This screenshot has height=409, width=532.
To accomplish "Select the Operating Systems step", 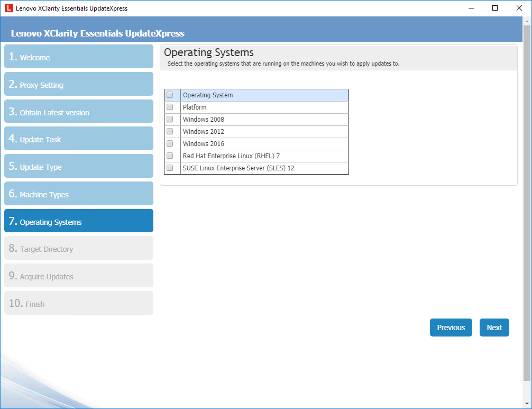I will tap(79, 221).
